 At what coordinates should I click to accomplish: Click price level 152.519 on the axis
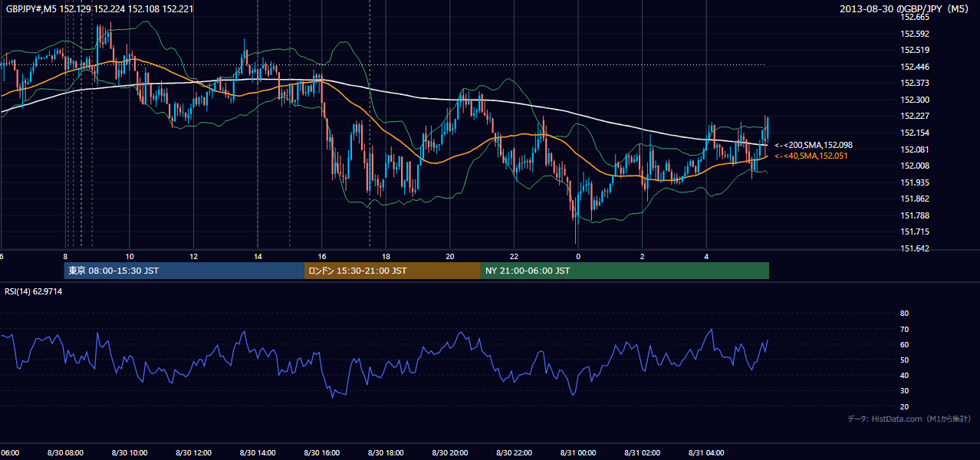(914, 50)
